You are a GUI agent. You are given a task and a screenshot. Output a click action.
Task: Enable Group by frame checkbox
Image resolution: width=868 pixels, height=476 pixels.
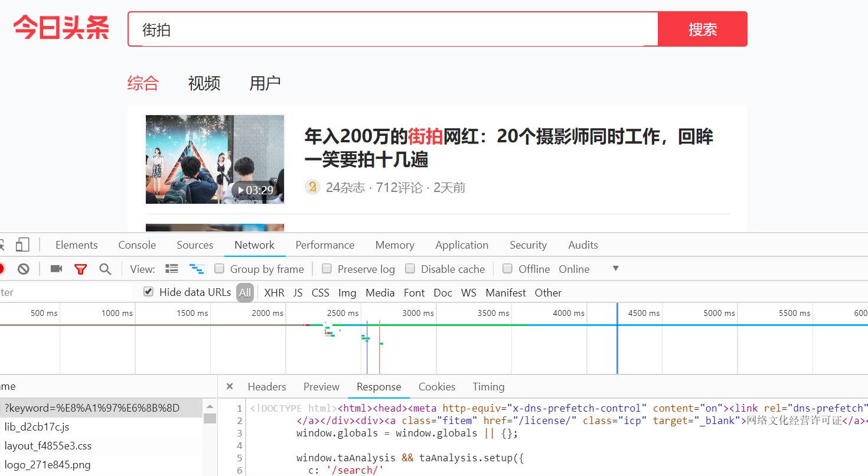pos(220,269)
